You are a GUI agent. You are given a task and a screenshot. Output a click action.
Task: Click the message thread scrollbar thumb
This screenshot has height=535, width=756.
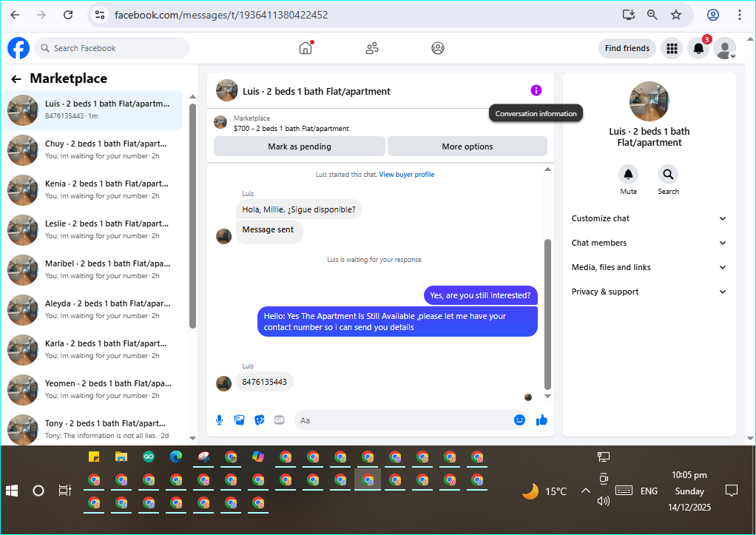point(547,314)
